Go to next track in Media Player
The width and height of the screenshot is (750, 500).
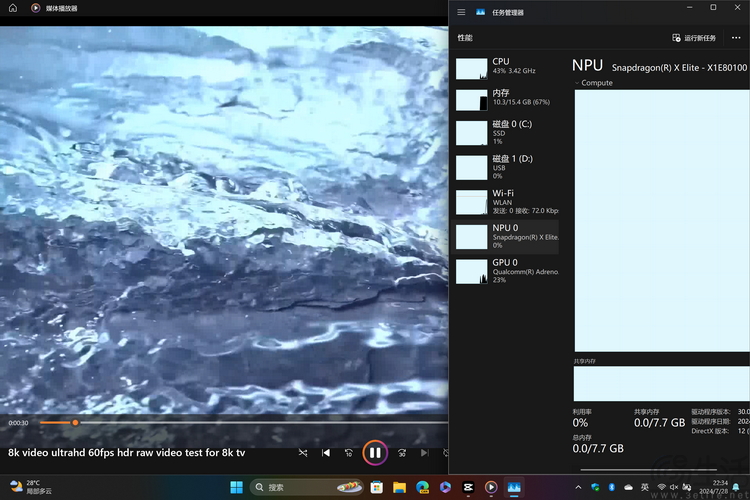click(425, 453)
